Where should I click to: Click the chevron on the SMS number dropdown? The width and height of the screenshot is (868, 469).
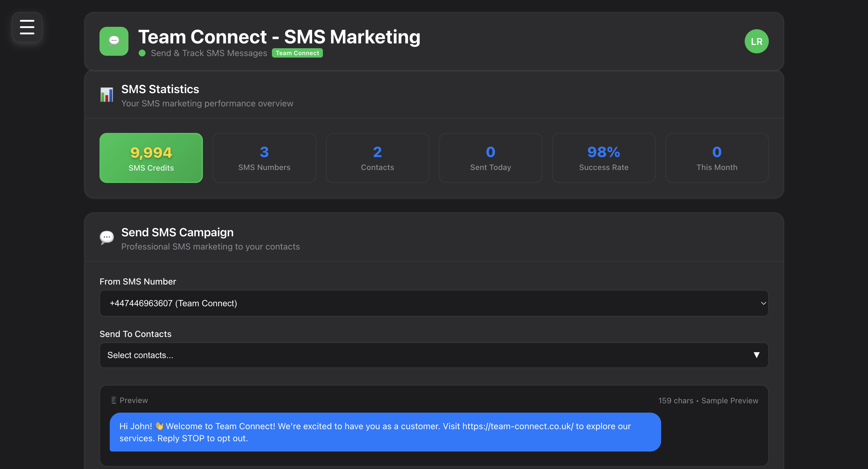[x=763, y=303]
